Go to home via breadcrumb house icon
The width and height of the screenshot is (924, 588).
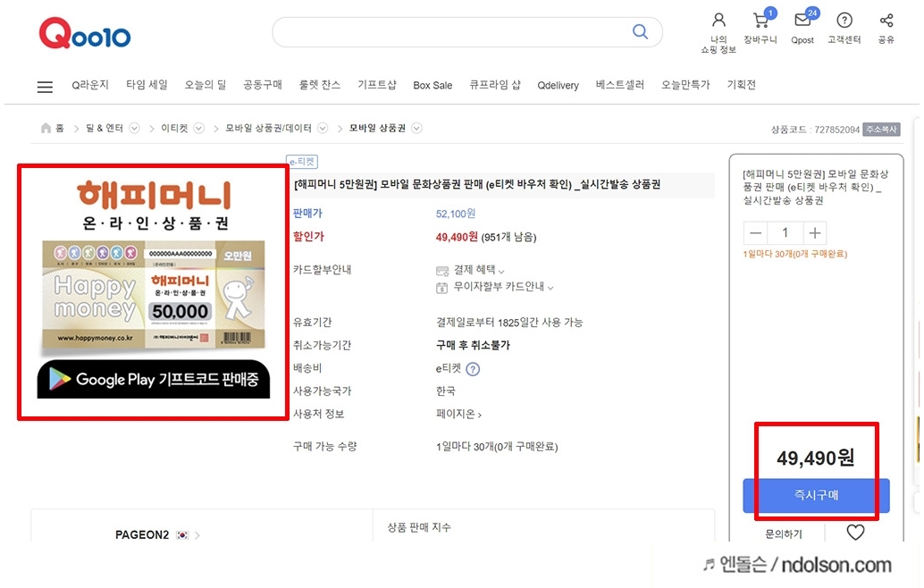click(46, 128)
